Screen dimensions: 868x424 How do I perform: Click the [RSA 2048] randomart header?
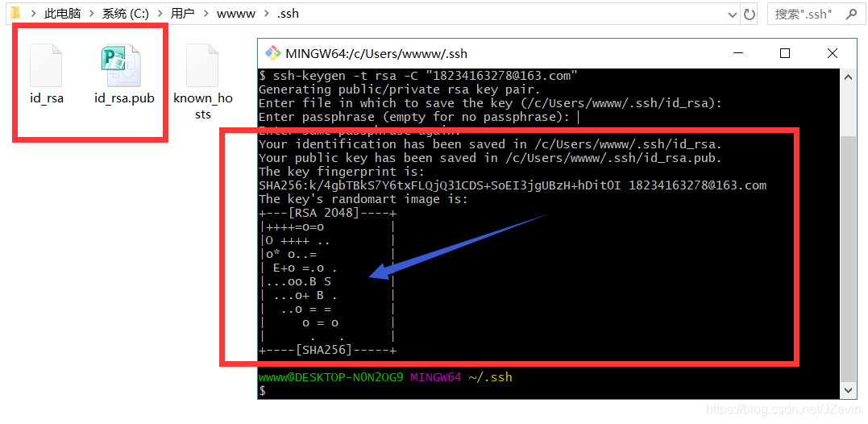tap(328, 213)
